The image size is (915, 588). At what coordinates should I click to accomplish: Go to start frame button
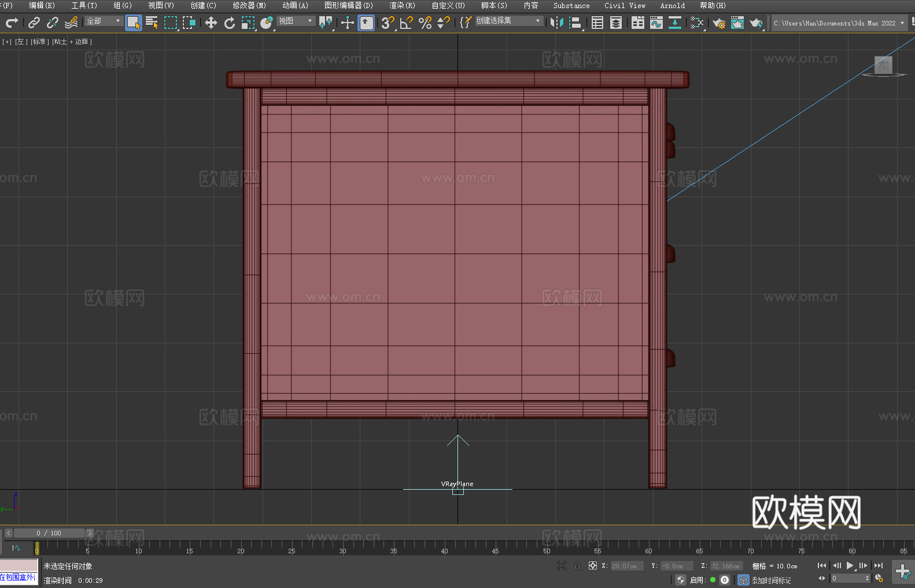(x=822, y=565)
